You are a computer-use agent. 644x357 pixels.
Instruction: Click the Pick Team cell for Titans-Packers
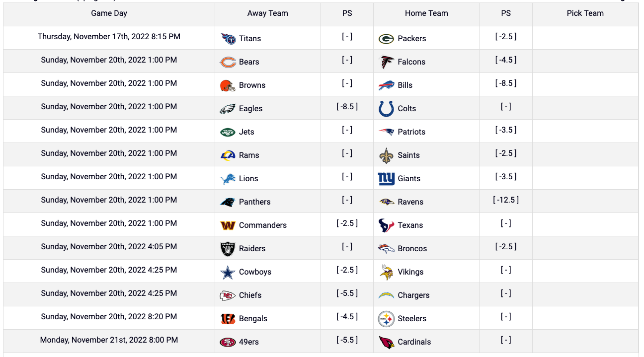point(585,38)
